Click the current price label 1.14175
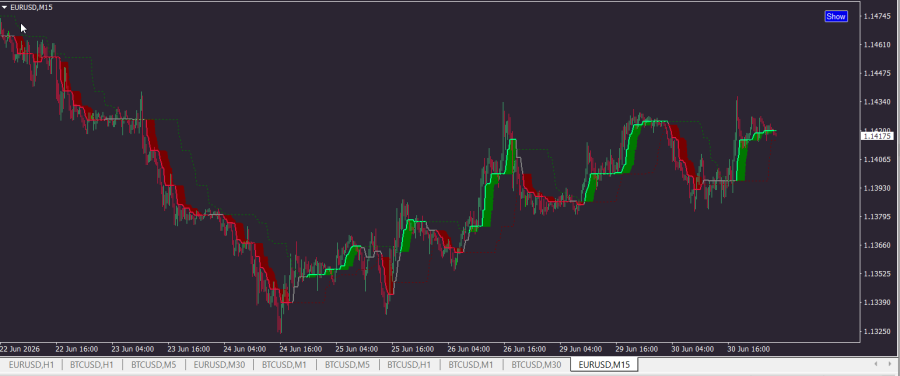 [876, 136]
